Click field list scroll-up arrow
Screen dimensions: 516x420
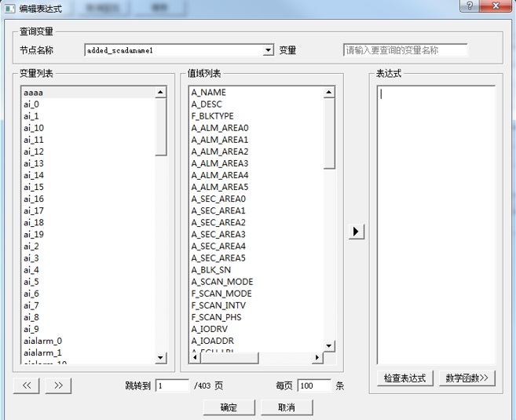click(329, 93)
